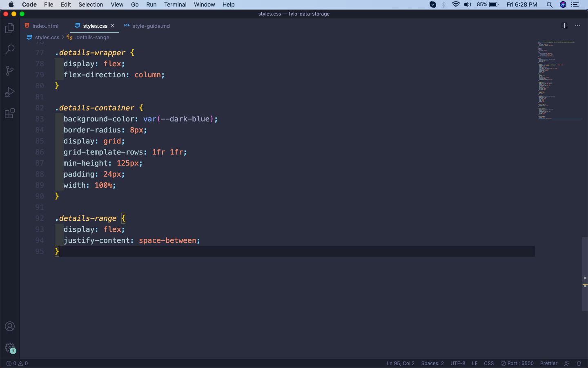Image resolution: width=588 pixels, height=368 pixels.
Task: Click line number 92 in gutter
Action: pyautogui.click(x=40, y=218)
